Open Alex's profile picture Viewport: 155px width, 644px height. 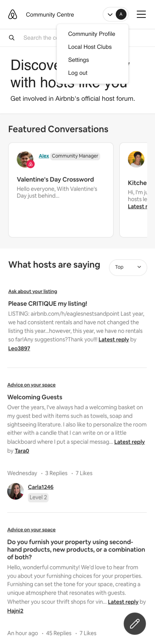pyautogui.click(x=25, y=159)
